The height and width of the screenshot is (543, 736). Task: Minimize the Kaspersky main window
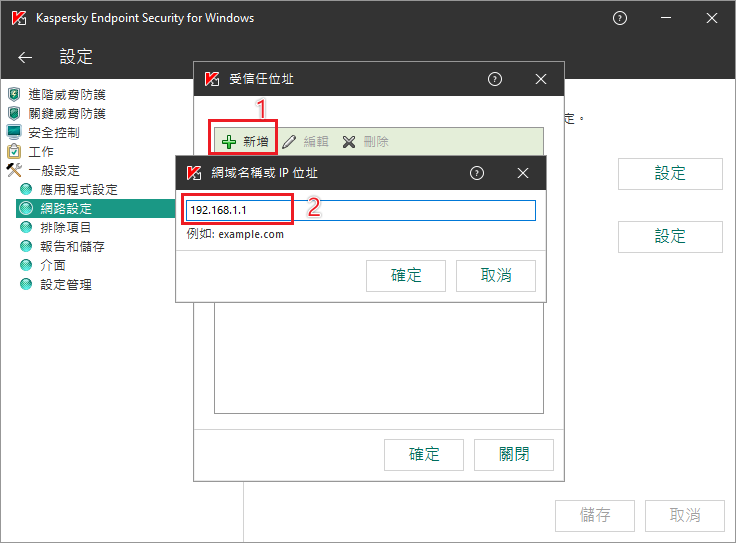click(x=666, y=18)
